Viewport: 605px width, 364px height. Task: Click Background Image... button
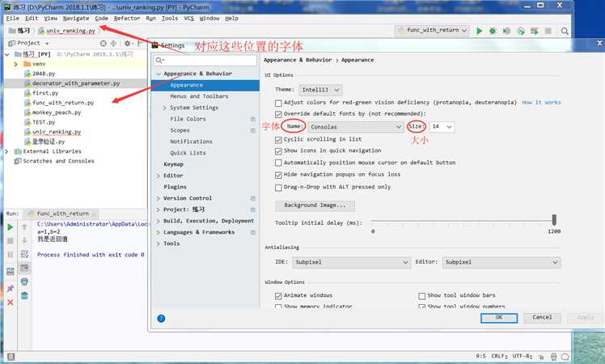[315, 205]
